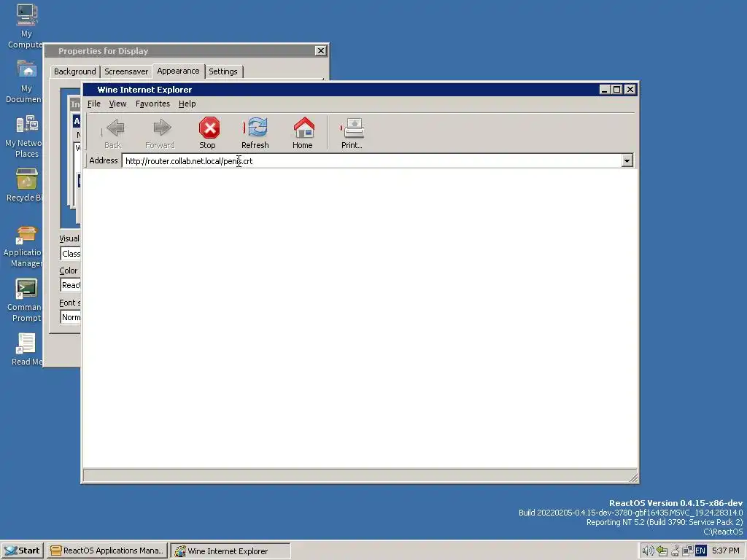Select the Command Prompt desktop shortcut
The width and height of the screenshot is (747, 560).
[x=26, y=301]
